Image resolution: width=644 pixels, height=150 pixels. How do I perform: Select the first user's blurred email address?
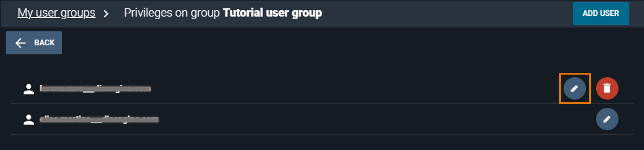(x=95, y=89)
